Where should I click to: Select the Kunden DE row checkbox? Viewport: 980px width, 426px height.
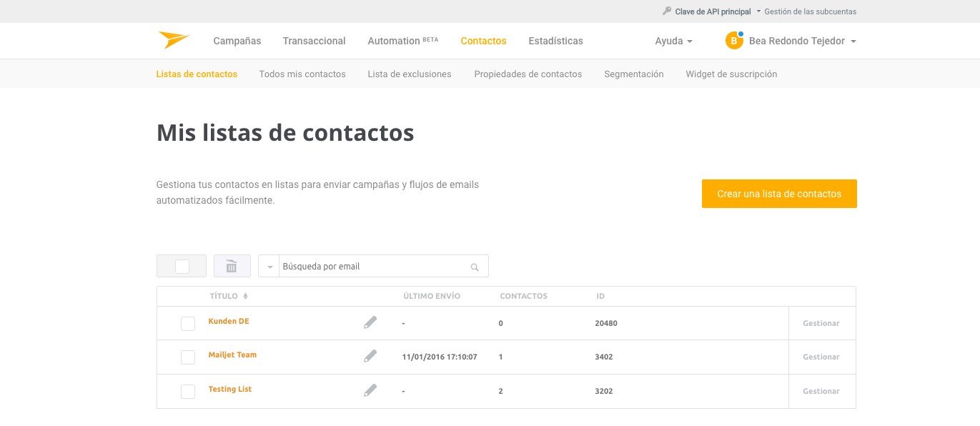(188, 323)
